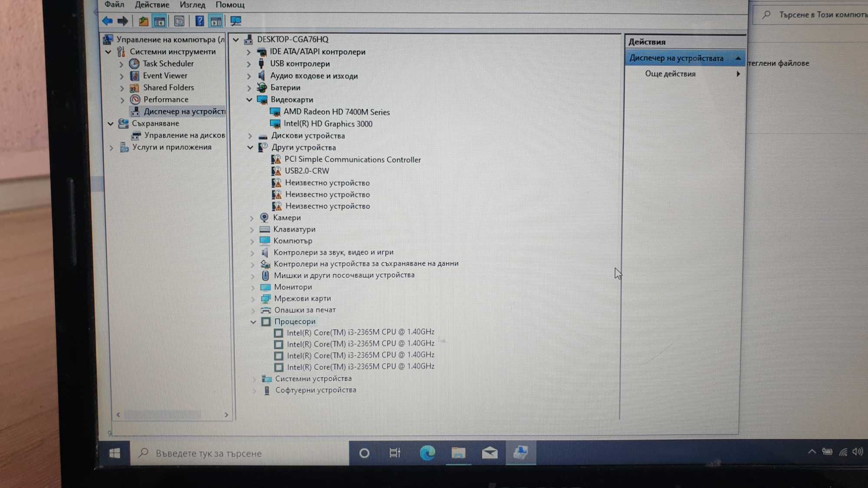Select Performance icon in tree
This screenshot has height=488, width=868.
135,100
